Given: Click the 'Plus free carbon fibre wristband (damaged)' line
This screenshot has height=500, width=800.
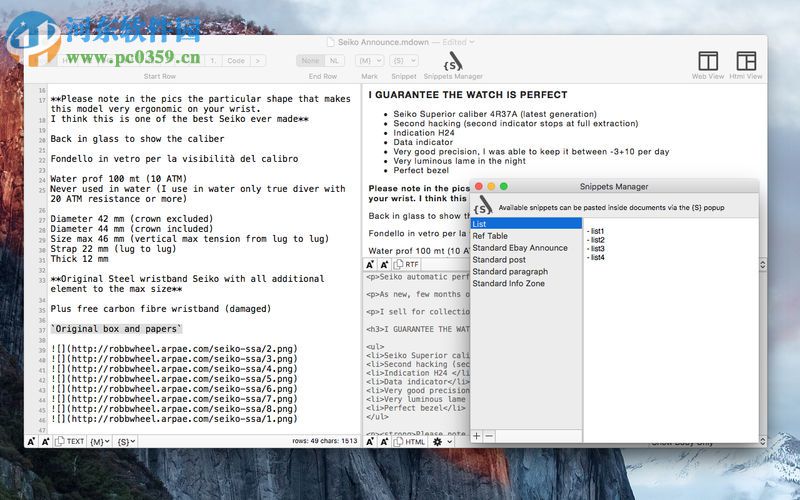Looking at the screenshot, I should tap(161, 309).
